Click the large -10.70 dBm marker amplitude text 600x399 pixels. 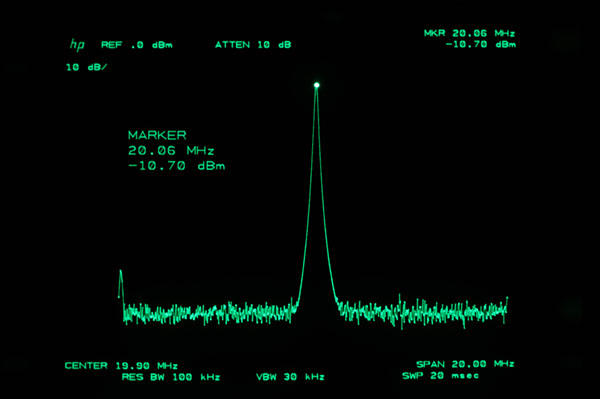176,166
